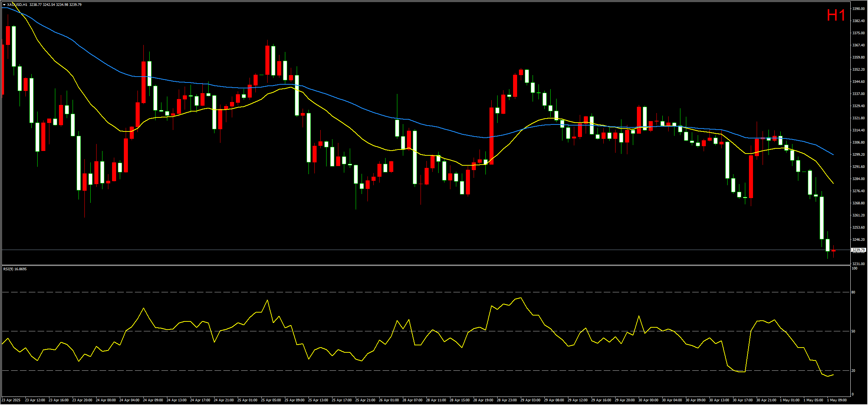Click the 3352.20 price scale label
This screenshot has width=868, height=405.
[858, 69]
